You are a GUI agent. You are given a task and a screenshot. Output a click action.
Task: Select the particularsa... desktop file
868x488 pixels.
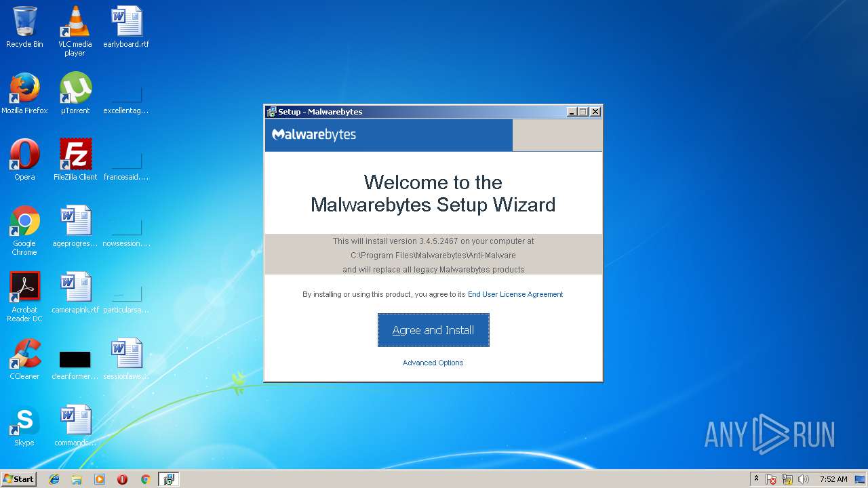pos(126,300)
